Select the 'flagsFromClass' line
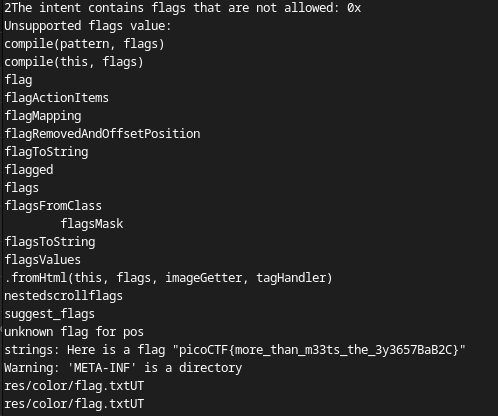498x416 pixels. click(x=53, y=206)
